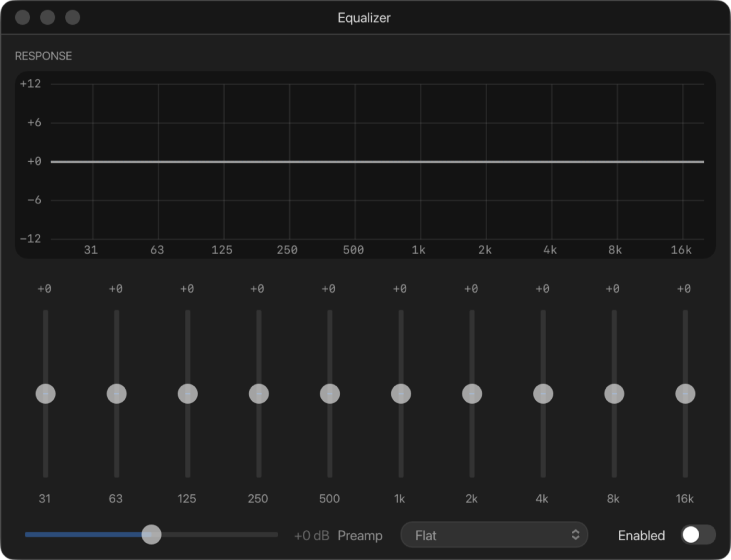Screen dimensions: 731x560
Task: Click the 4k band slider knob
Action: 543,394
